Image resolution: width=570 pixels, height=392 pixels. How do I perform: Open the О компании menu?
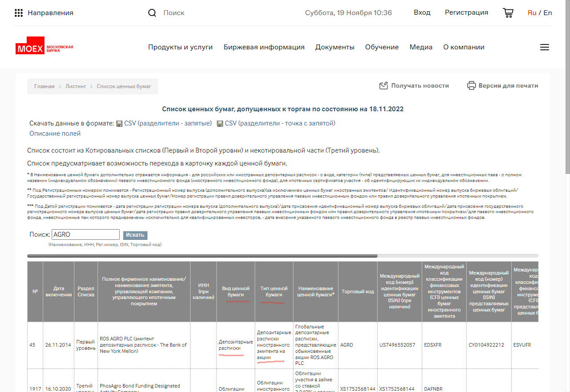pyautogui.click(x=464, y=47)
